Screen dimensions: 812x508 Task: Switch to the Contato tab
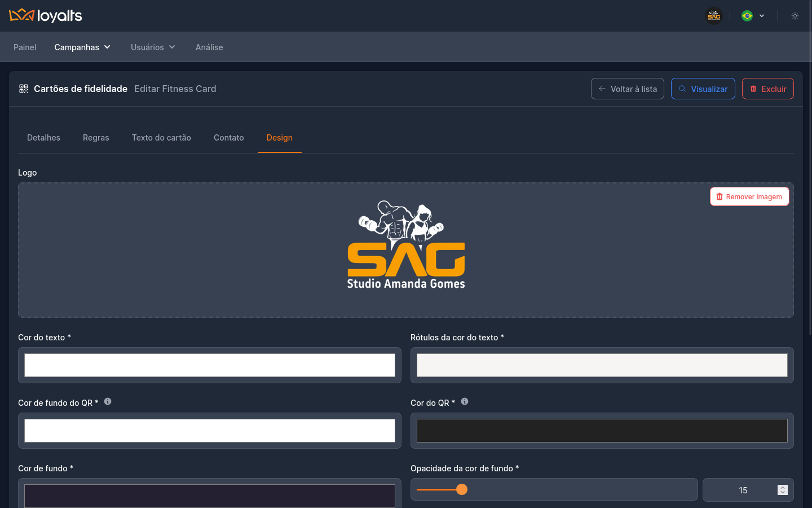[229, 138]
